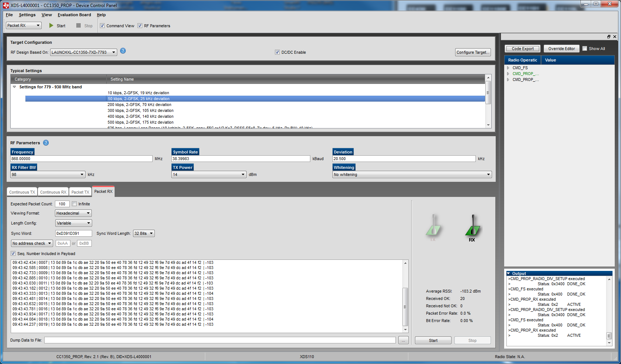Click the green Start play icon in toolbar
Screen dimensions: 621x364
point(51,26)
